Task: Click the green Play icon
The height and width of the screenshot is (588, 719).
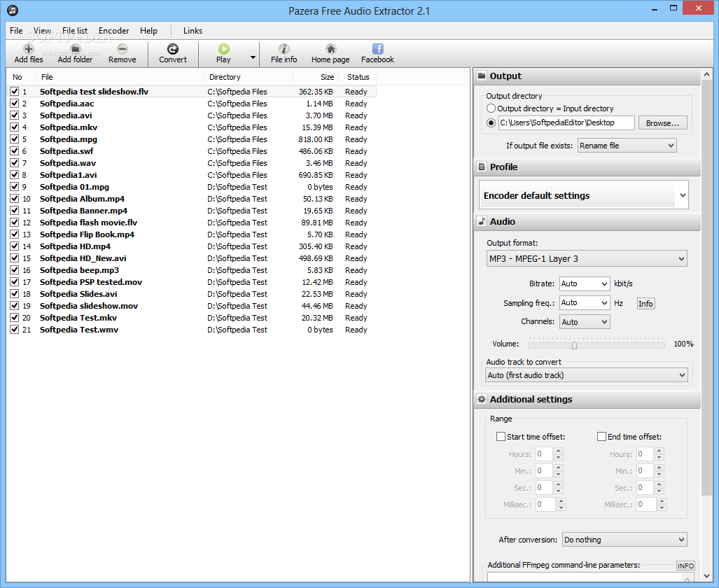Action: (x=223, y=48)
